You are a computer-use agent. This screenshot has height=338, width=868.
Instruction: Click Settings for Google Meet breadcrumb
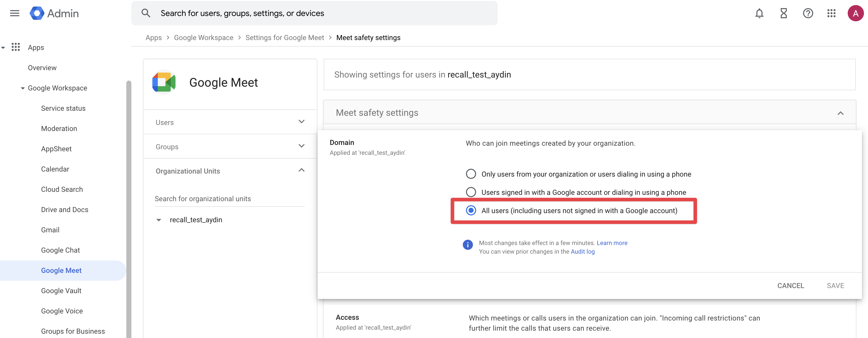pyautogui.click(x=285, y=38)
